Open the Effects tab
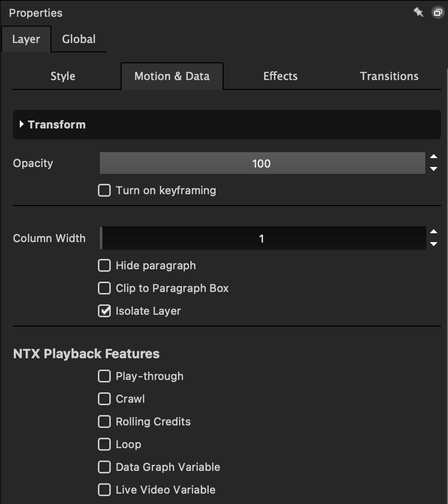This screenshot has height=504, width=448. 280,76
